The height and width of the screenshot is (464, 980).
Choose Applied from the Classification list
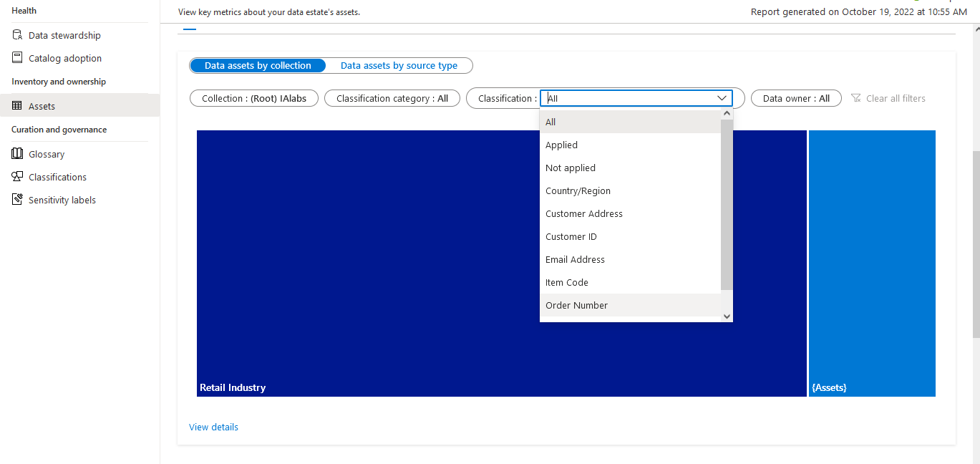[630, 145]
